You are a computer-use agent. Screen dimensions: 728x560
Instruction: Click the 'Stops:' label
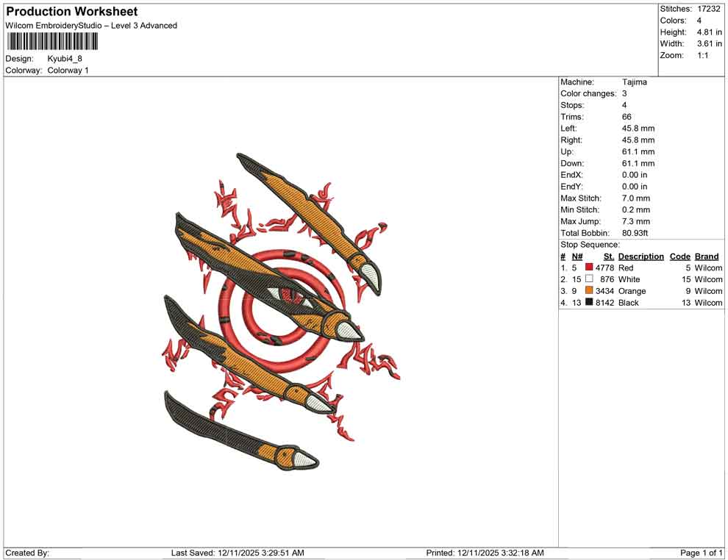(572, 105)
